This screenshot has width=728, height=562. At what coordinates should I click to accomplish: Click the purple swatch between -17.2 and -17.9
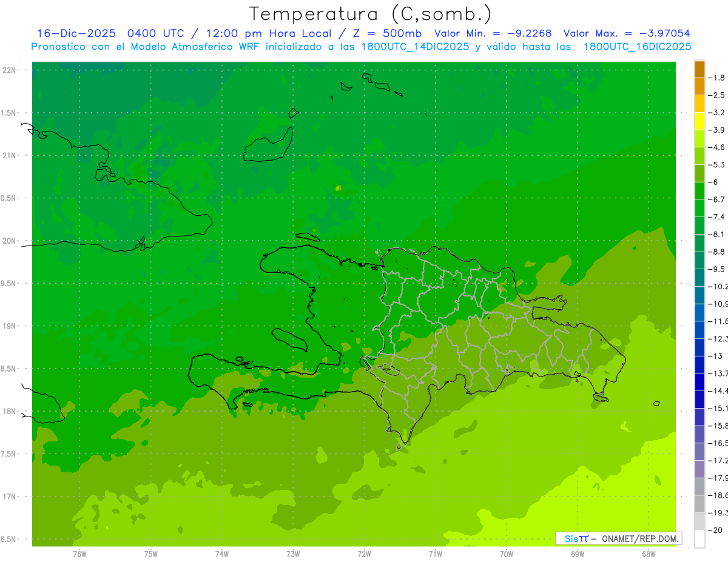pyautogui.click(x=699, y=469)
